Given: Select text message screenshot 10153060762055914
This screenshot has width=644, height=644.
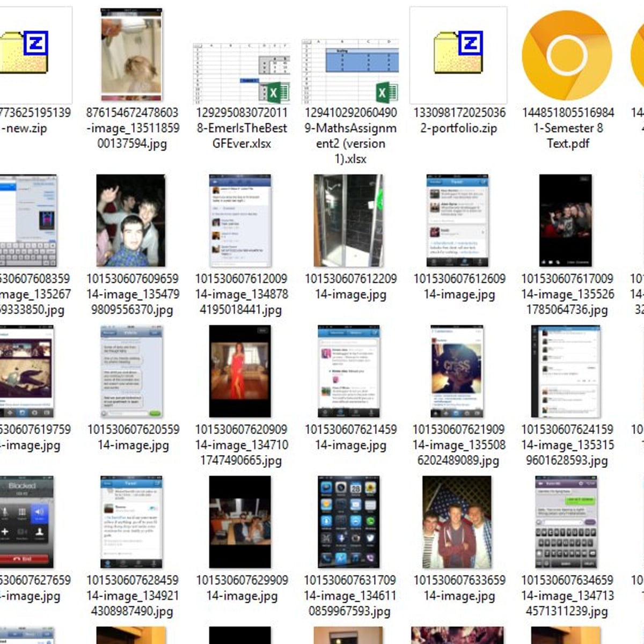Looking at the screenshot, I should pos(132,371).
